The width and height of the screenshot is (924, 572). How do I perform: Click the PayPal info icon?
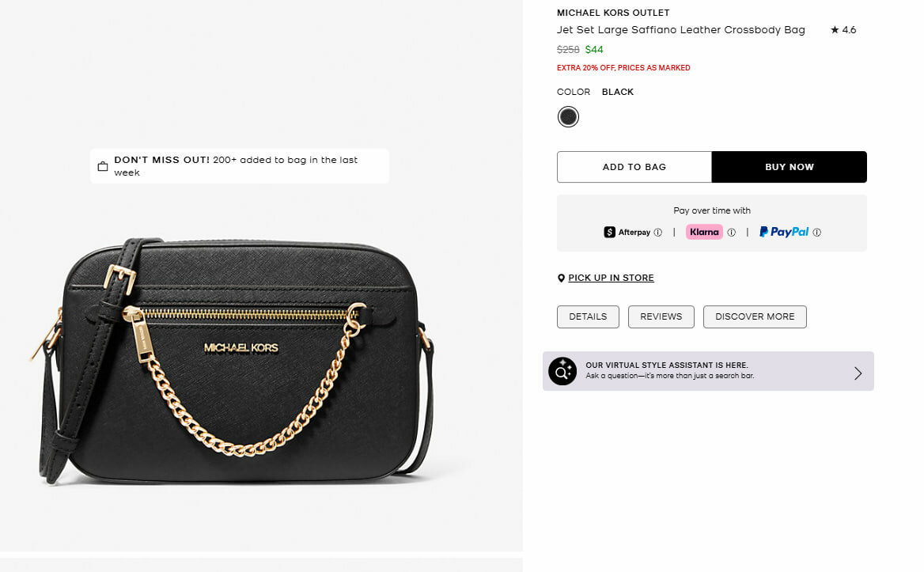click(817, 233)
